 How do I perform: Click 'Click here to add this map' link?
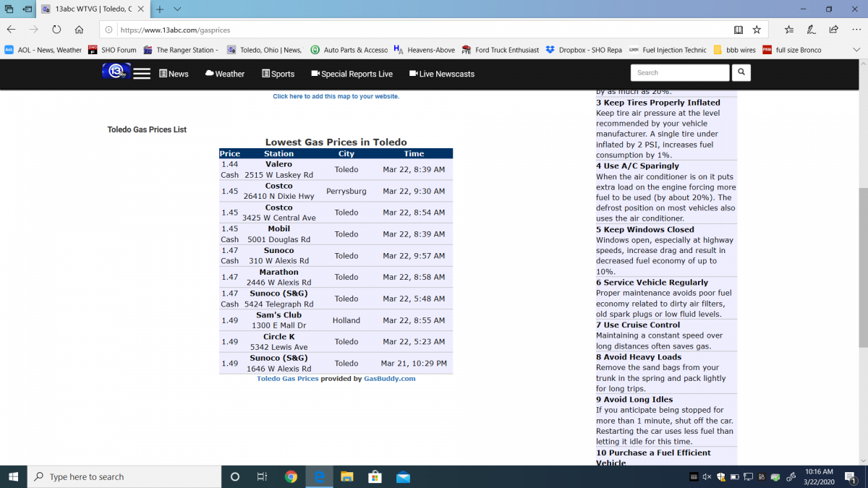pyautogui.click(x=336, y=96)
